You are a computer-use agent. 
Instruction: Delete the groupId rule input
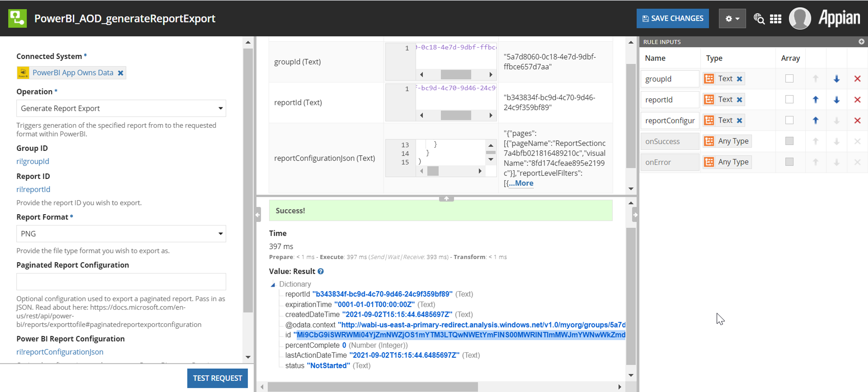click(x=858, y=79)
